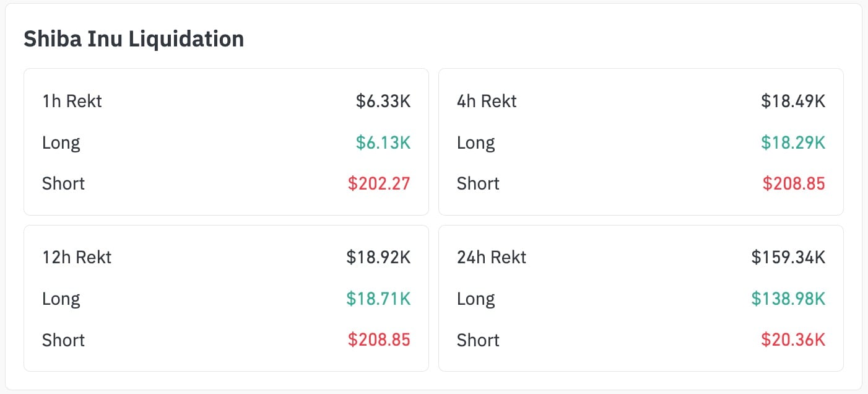This screenshot has width=868, height=394.
Task: Select the 1h Rekt label
Action: coord(72,101)
